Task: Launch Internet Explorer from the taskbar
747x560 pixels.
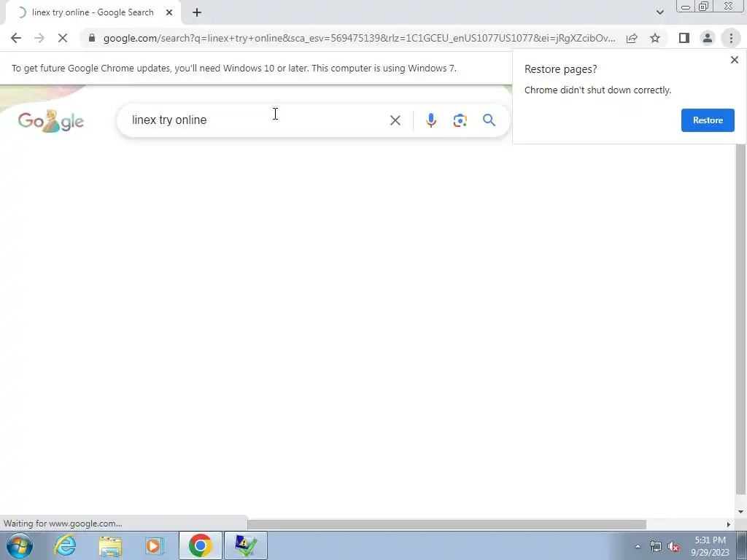Action: (x=65, y=545)
